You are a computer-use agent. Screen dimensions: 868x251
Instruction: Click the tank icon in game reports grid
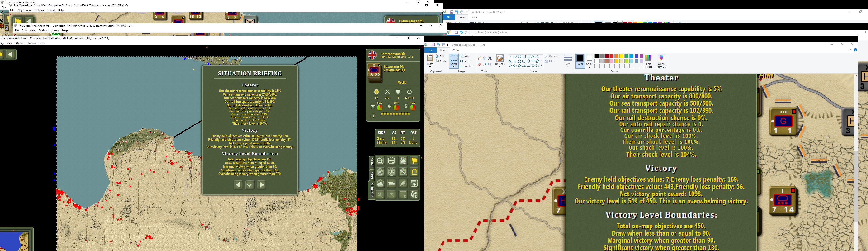pyautogui.click(x=392, y=183)
